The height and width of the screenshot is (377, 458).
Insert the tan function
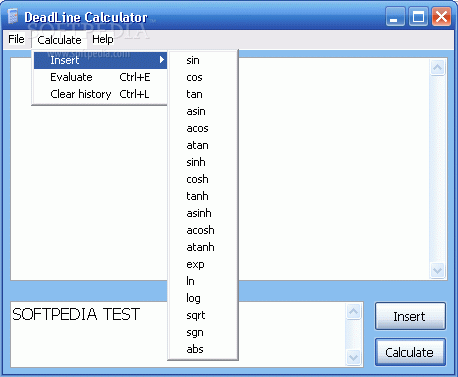[x=203, y=94]
